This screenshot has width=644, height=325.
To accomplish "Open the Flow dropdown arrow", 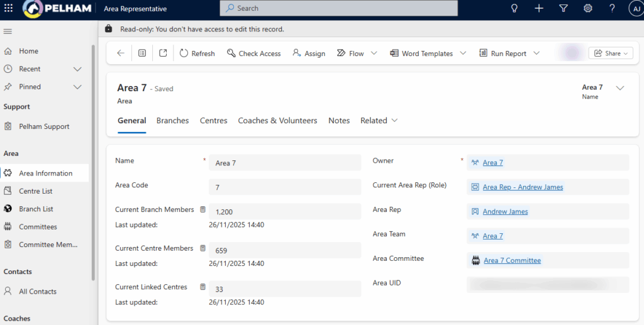I will point(374,53).
